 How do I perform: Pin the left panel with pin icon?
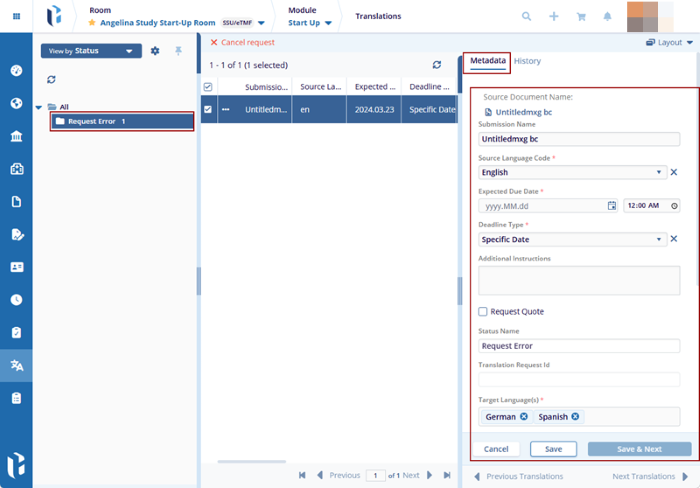(179, 51)
